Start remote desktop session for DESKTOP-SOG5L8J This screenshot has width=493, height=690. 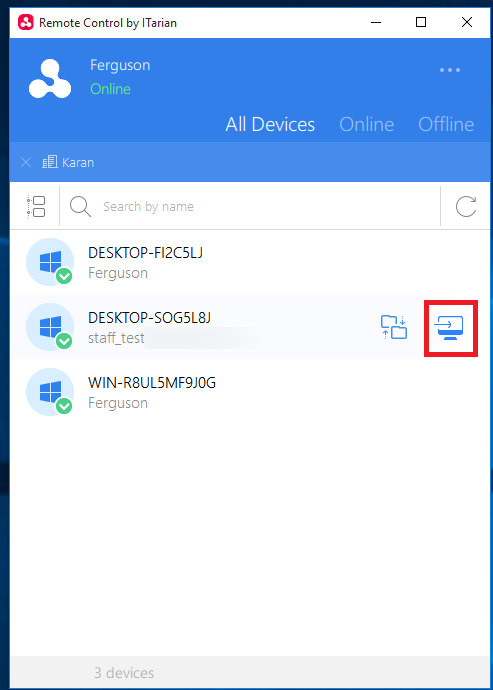coord(449,328)
